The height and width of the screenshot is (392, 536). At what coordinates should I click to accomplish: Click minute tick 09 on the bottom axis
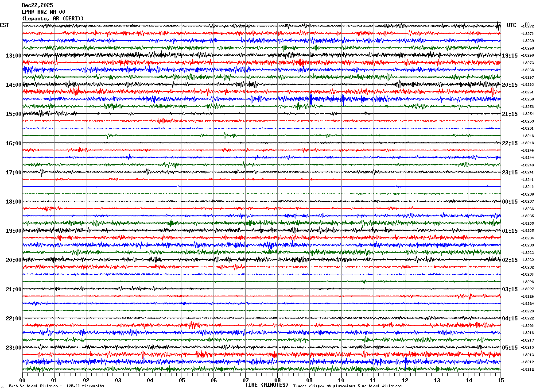point(309,380)
